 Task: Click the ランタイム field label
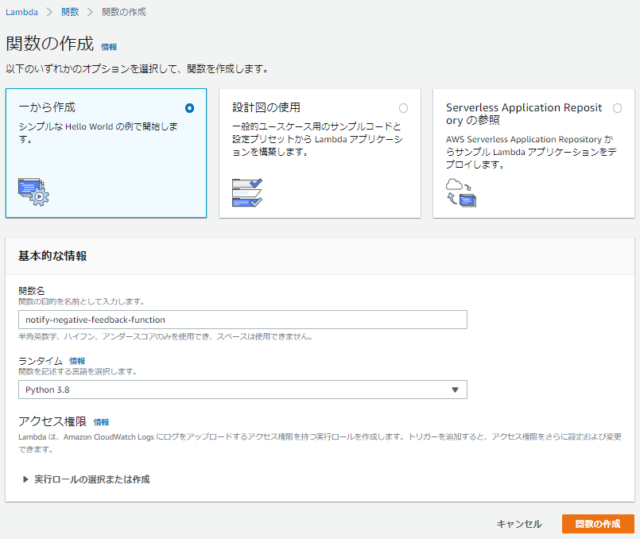[x=40, y=361]
